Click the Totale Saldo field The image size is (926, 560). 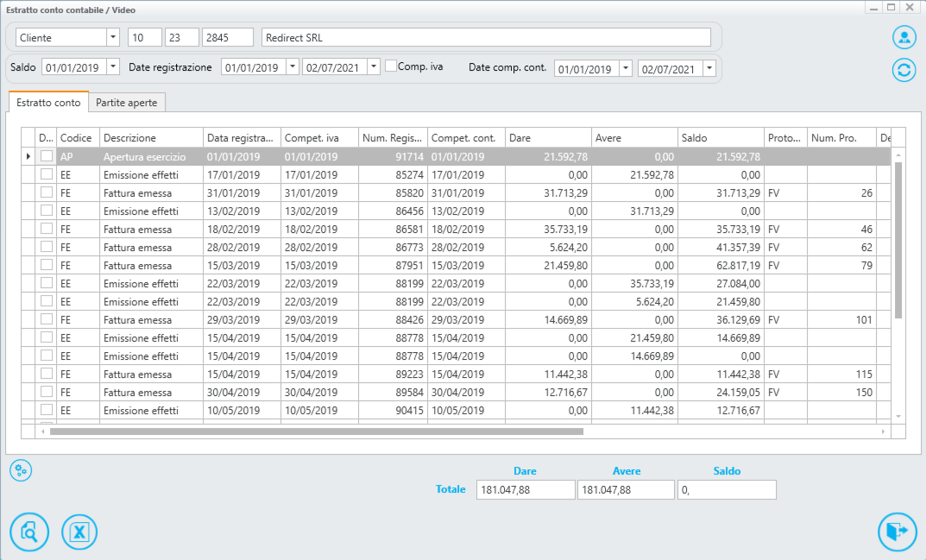click(x=727, y=490)
